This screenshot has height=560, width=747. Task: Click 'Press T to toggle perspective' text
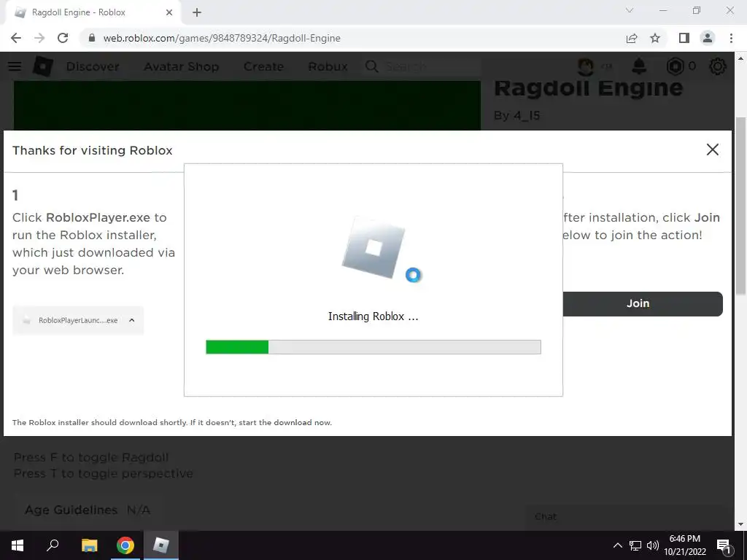[x=104, y=474]
